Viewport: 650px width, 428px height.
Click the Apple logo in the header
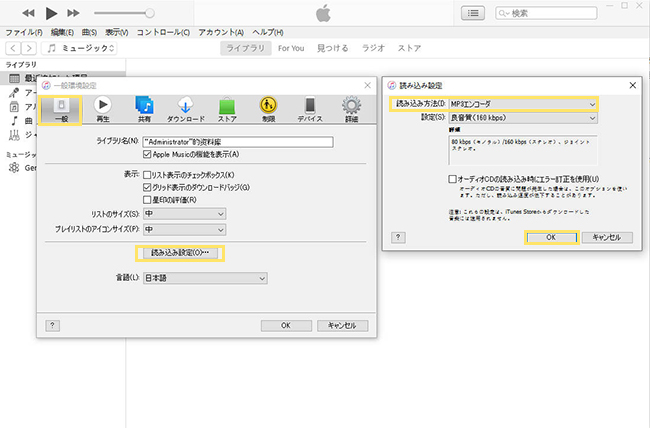324,13
